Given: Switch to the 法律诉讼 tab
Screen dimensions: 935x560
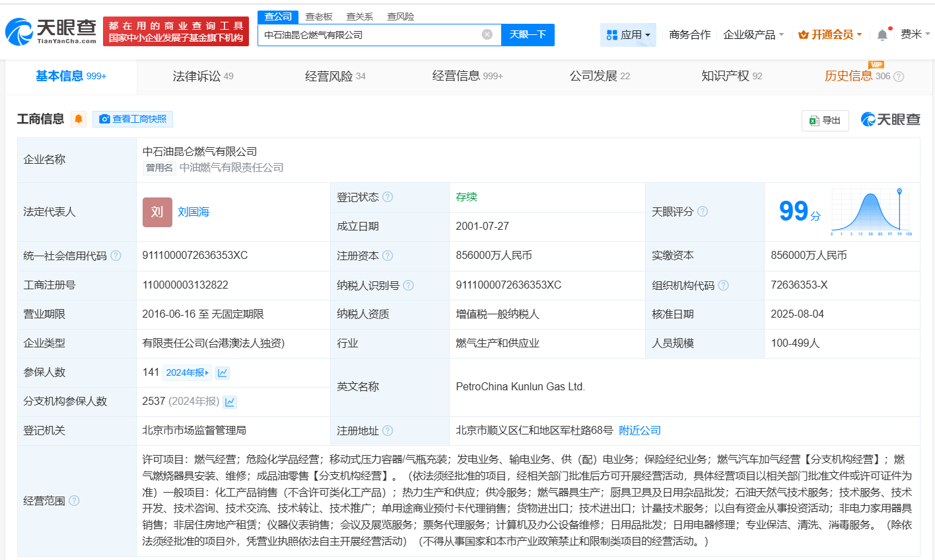Looking at the screenshot, I should (x=203, y=76).
